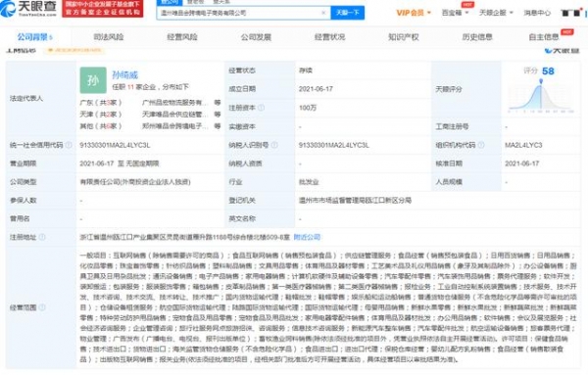Click the 公司类型 value 有限责任公司
This screenshot has height=375, width=588.
135,182
